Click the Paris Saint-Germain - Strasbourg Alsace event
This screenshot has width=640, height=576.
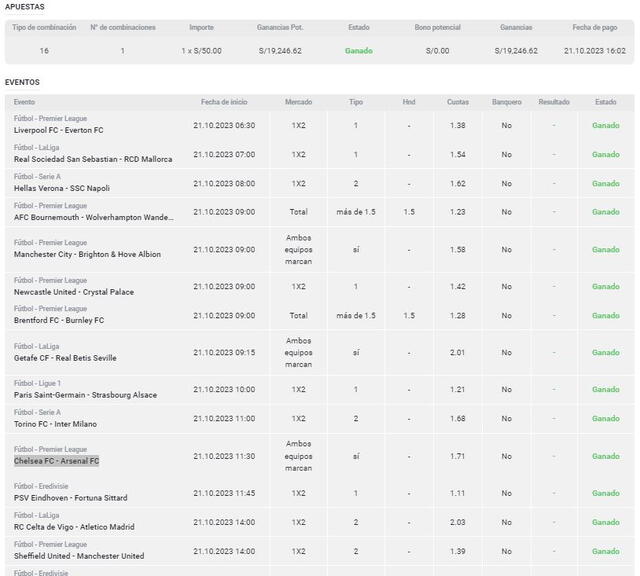click(85, 395)
